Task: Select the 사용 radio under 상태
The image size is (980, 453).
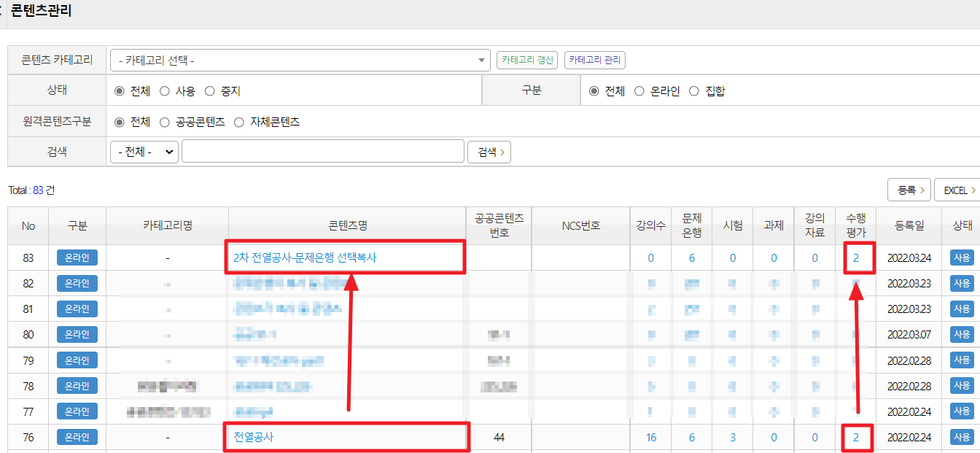Action: coord(165,91)
